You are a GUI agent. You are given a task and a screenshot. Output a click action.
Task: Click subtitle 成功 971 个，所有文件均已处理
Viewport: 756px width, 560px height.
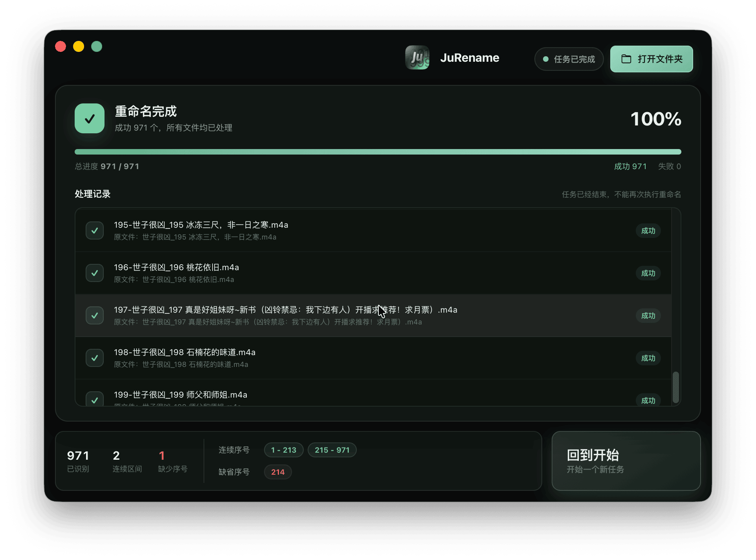[x=173, y=128]
